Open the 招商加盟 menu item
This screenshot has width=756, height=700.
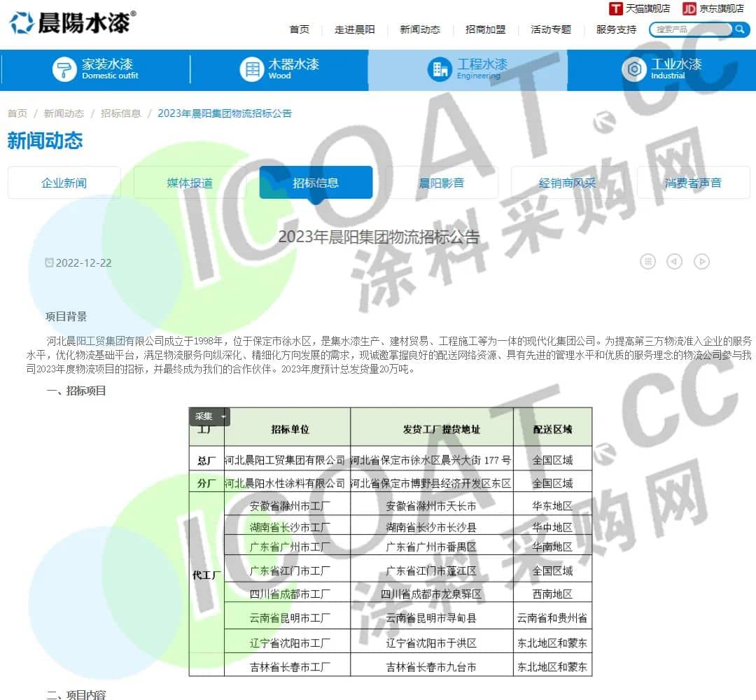tap(485, 29)
